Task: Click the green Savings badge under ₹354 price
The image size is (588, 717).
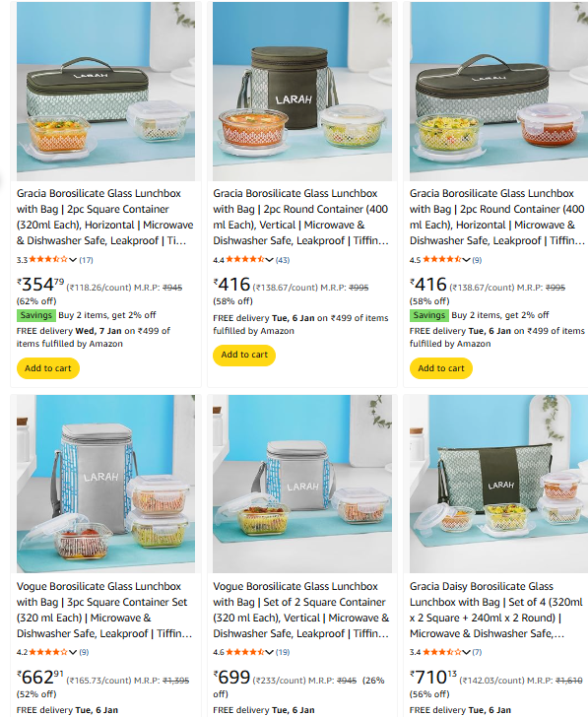Action: (x=36, y=315)
